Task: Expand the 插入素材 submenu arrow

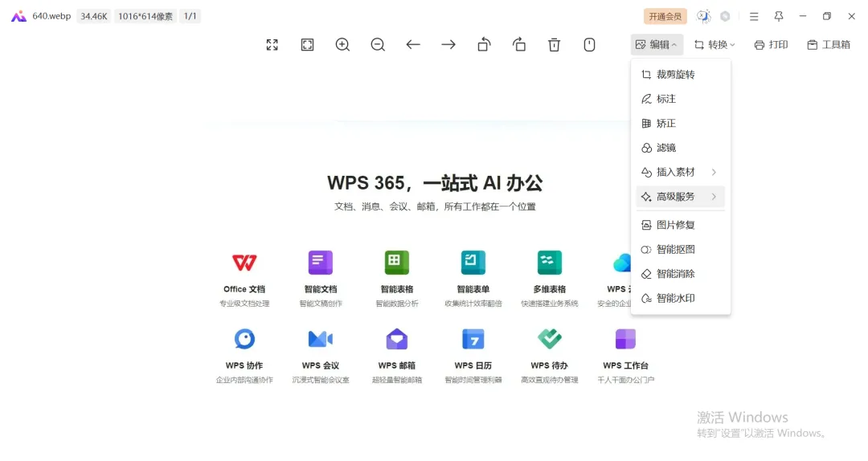Action: pos(714,172)
